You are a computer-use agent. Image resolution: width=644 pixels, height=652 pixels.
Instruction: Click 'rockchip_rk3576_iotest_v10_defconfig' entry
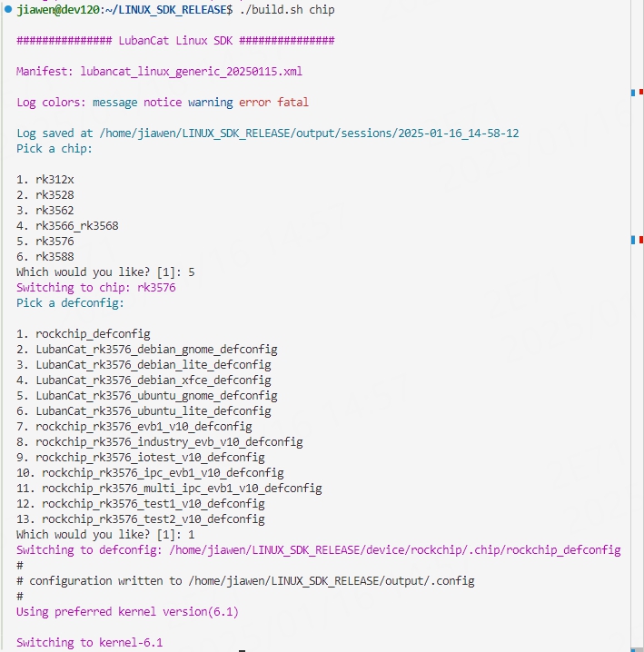pos(150,458)
